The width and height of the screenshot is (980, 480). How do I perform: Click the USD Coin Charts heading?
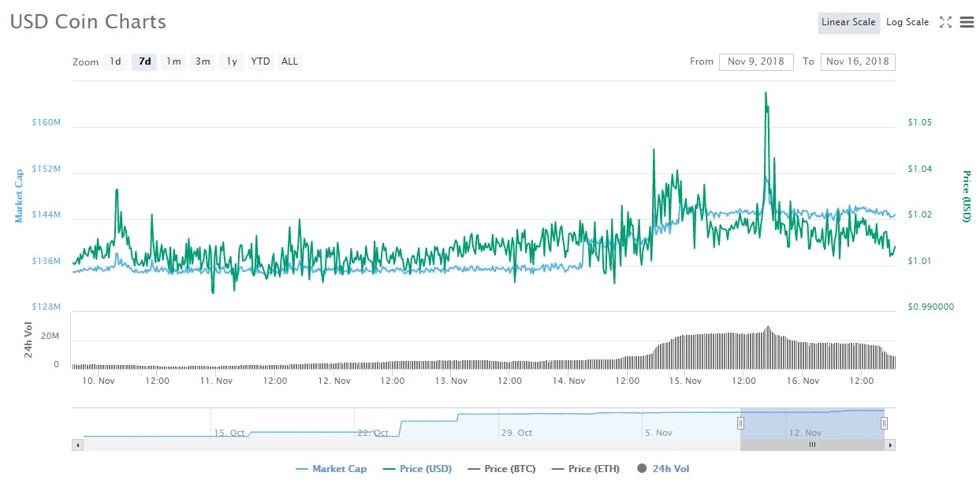pos(88,21)
